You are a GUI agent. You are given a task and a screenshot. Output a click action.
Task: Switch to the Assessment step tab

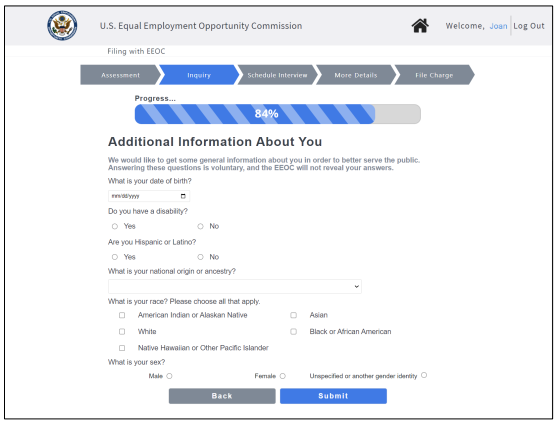pos(120,75)
